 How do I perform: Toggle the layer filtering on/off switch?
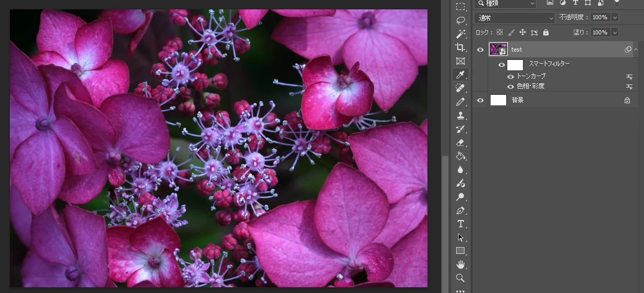click(x=616, y=3)
